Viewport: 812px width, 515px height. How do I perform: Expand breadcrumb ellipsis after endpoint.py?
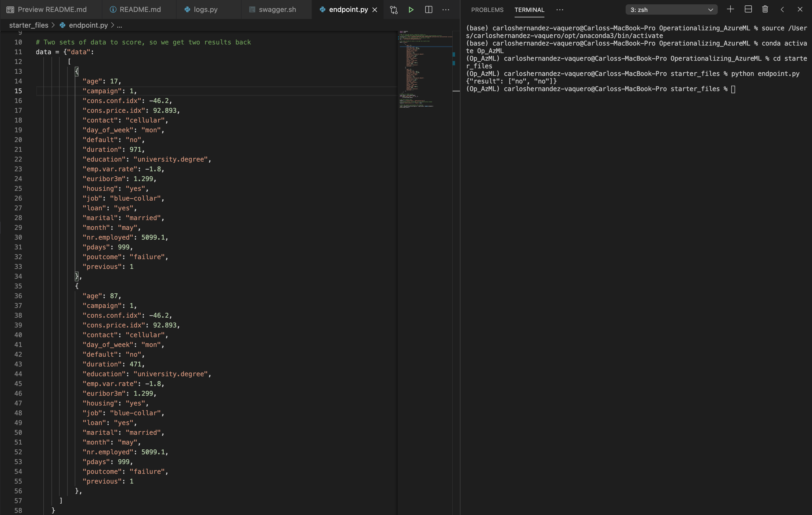click(x=119, y=25)
